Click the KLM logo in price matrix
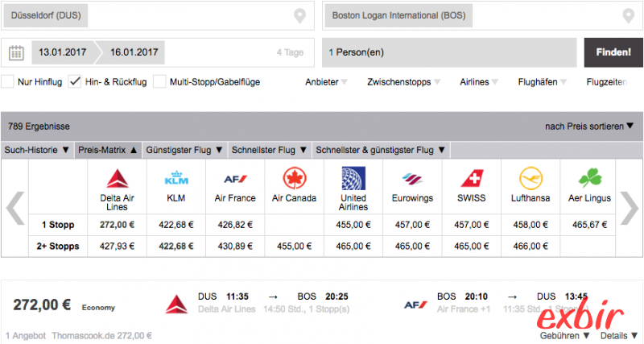Image resolution: width=644 pixels, height=344 pixels. click(x=176, y=178)
